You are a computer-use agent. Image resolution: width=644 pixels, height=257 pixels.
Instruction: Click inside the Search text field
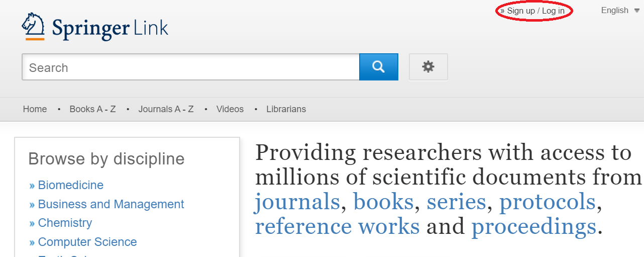click(x=191, y=67)
